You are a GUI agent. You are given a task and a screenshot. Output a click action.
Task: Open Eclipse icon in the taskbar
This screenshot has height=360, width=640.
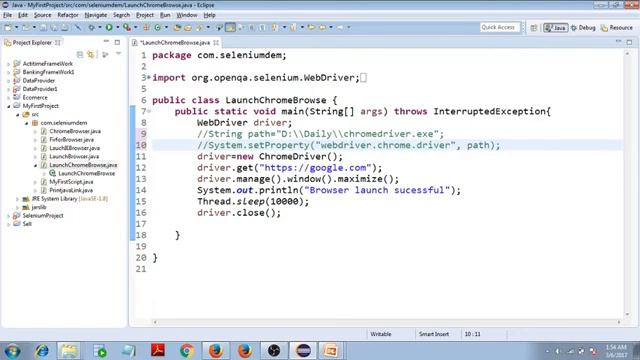click(303, 351)
